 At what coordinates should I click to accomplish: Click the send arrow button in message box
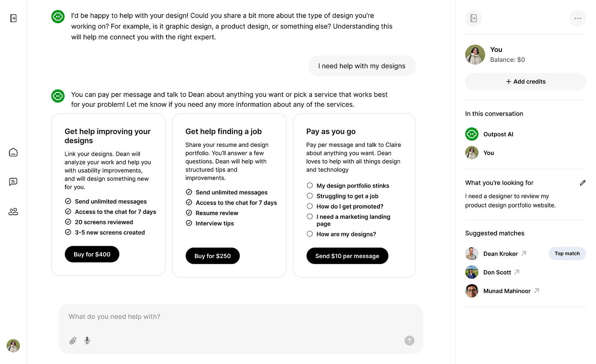pyautogui.click(x=409, y=341)
